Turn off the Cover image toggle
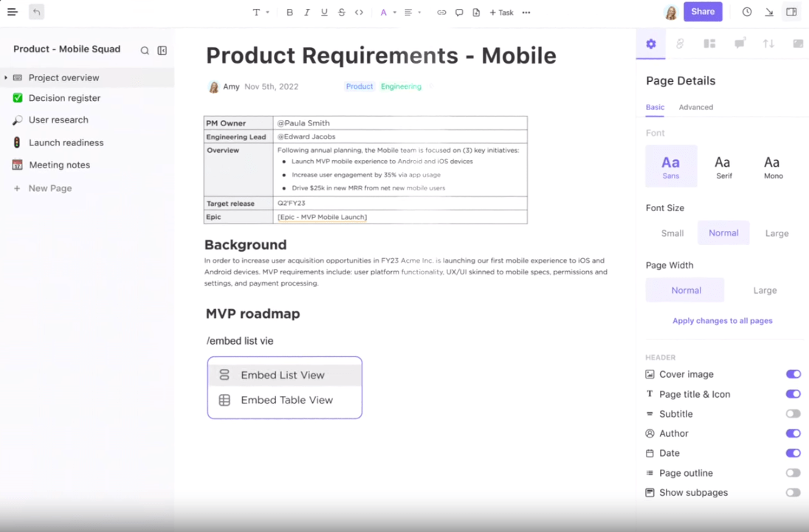Screen dimensions: 809x532 pyautogui.click(x=793, y=374)
